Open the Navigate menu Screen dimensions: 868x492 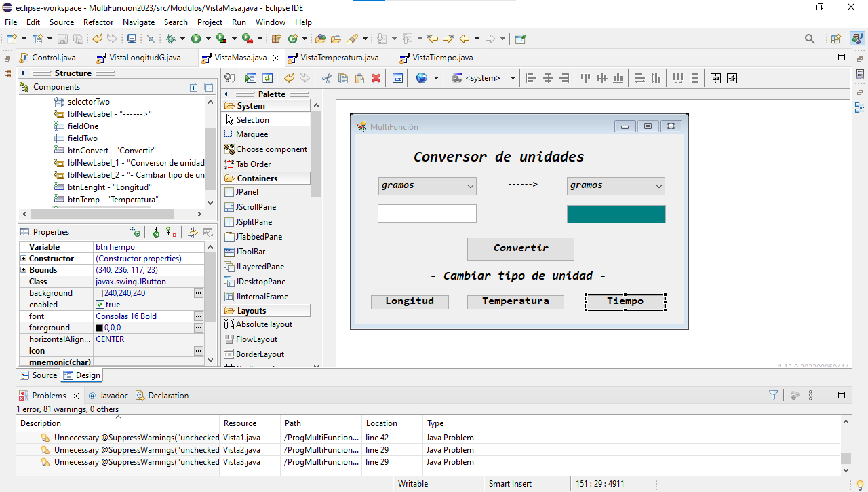tap(138, 22)
